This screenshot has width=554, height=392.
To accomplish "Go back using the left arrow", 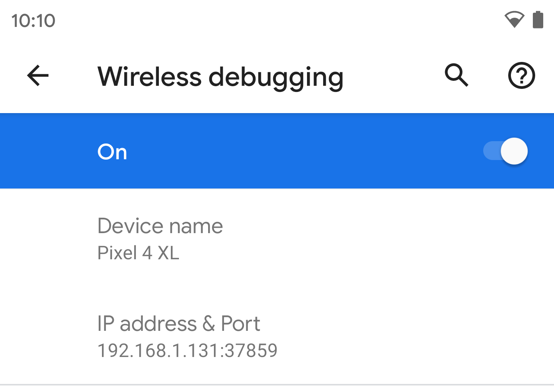I will click(x=38, y=75).
